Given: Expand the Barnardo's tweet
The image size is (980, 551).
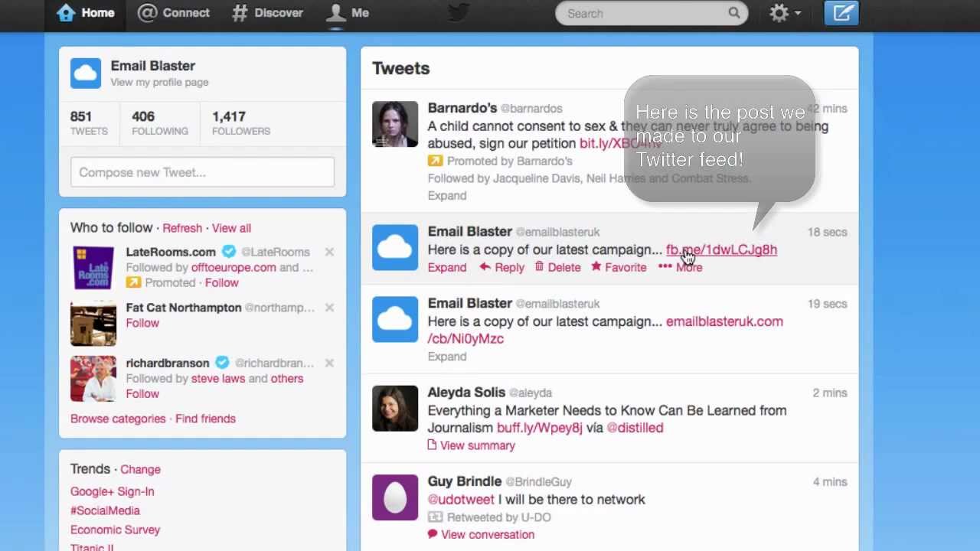Looking at the screenshot, I should pos(446,196).
